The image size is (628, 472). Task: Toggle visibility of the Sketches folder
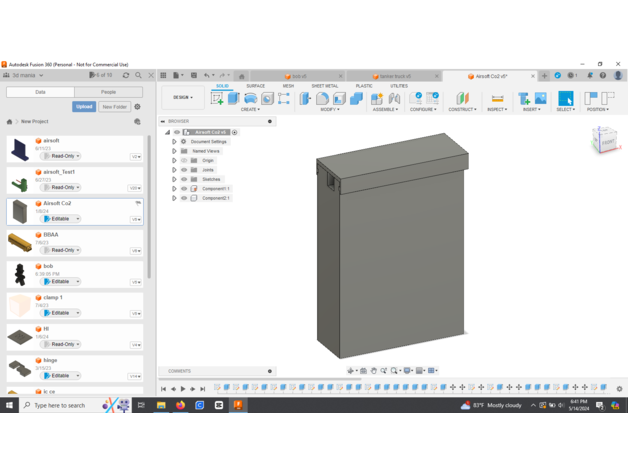(184, 179)
